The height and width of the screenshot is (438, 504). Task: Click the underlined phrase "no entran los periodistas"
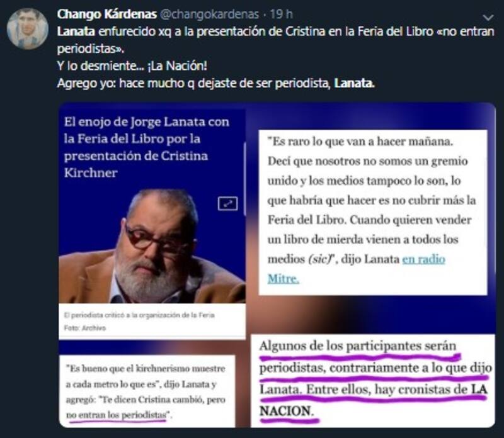117,415
